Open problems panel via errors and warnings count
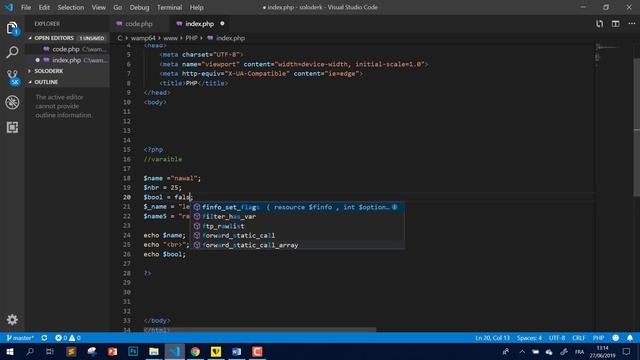This screenshot has height=360, width=640. [68, 338]
